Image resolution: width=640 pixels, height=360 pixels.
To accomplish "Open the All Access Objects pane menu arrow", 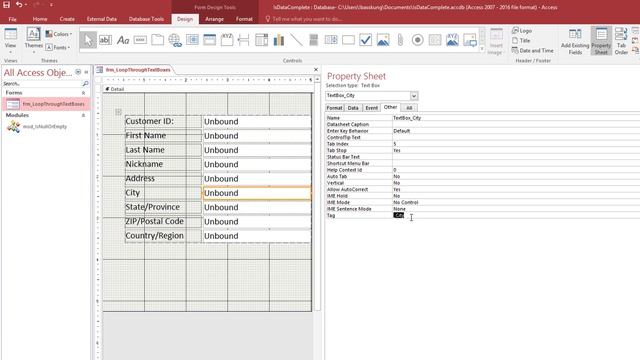I will point(78,72).
